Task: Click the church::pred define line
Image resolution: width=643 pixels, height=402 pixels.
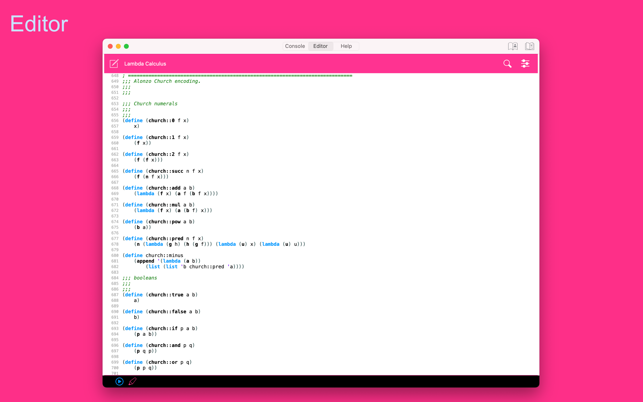Action: point(160,238)
